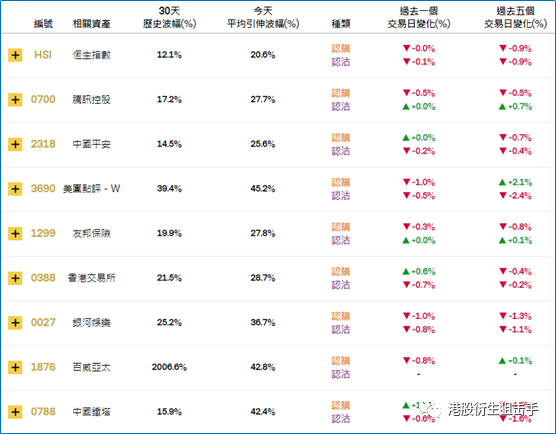Click the 相關資產 column header
This screenshot has width=556, height=434.
tap(91, 24)
